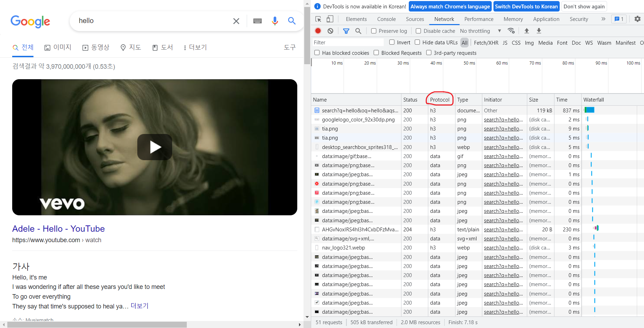Open the Application tab
644x328 pixels.
pyautogui.click(x=546, y=19)
